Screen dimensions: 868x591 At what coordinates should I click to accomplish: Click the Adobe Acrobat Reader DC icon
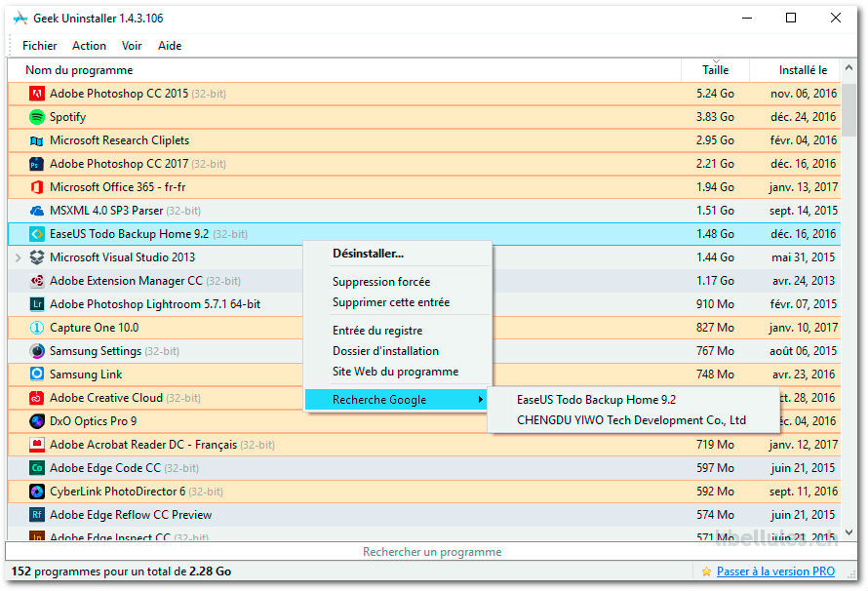coord(36,445)
